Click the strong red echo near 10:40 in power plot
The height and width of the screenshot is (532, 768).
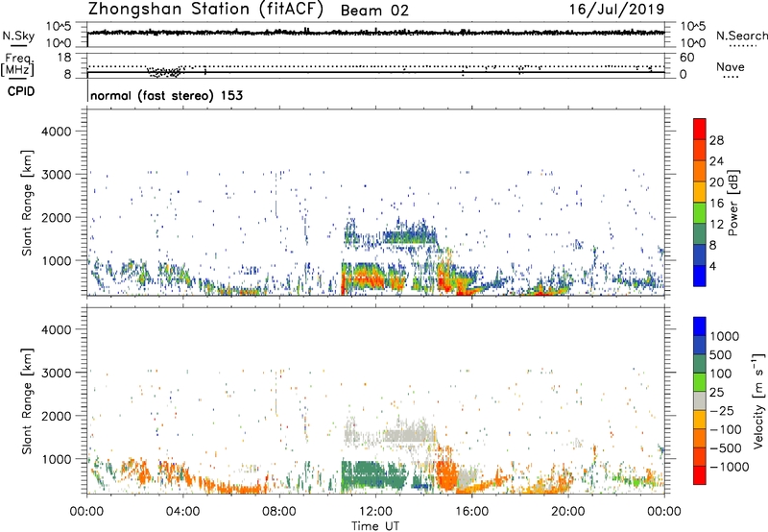(343, 280)
